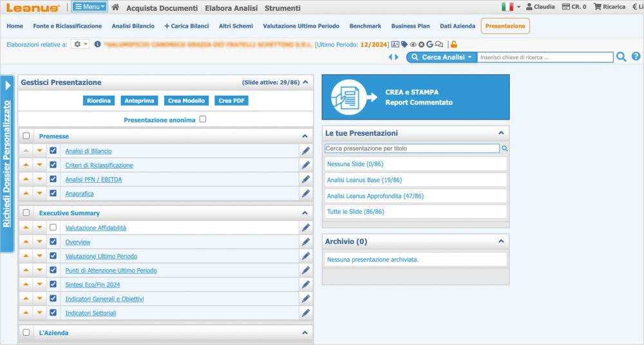Focus the Cerca presentazione per titolo field
Viewport: 644px width, 345px height.
[x=412, y=148]
